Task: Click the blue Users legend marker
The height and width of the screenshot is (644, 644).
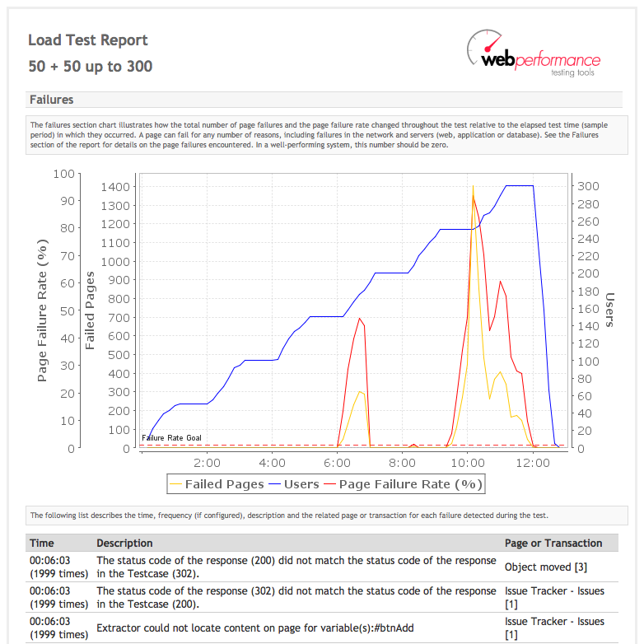Action: 274,484
